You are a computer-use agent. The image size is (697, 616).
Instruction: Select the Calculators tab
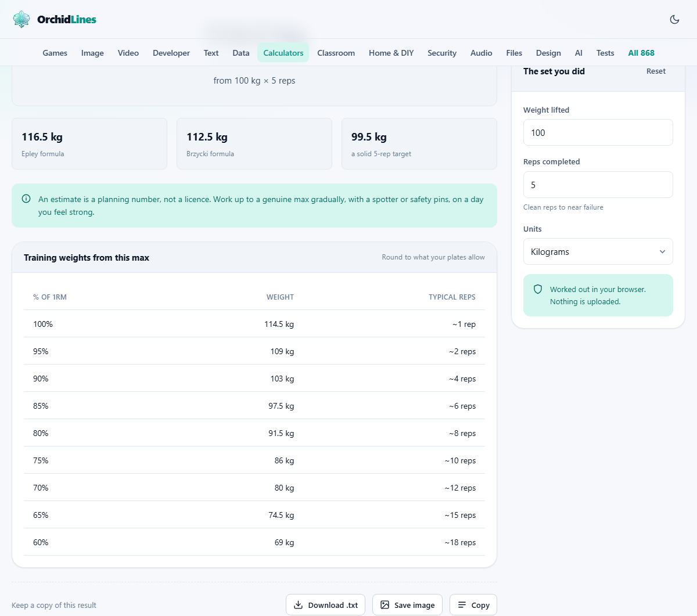[283, 53]
